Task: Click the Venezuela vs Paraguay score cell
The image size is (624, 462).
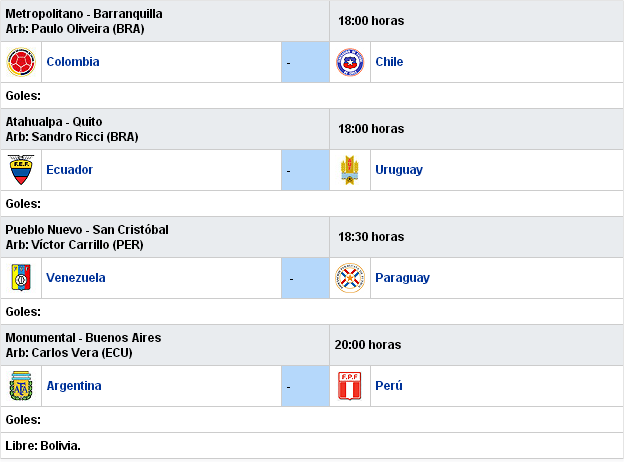Action: pos(305,278)
